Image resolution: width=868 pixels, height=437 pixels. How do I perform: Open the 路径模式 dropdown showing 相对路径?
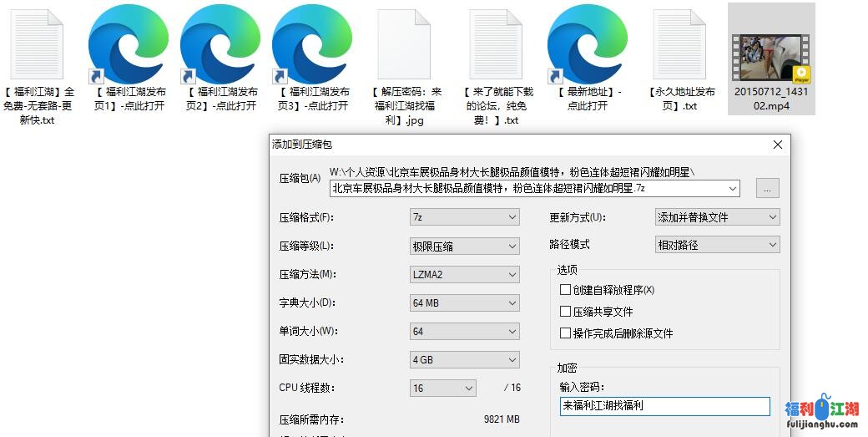pyautogui.click(x=717, y=246)
